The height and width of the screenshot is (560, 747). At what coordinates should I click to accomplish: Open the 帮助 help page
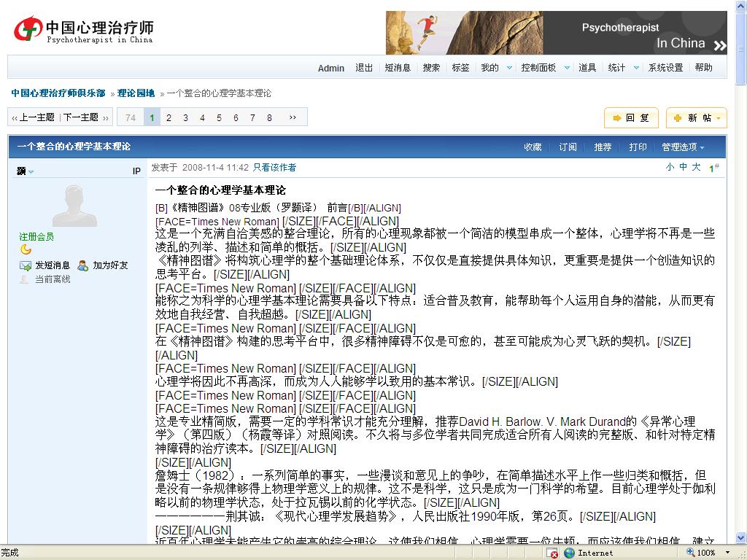click(x=704, y=68)
